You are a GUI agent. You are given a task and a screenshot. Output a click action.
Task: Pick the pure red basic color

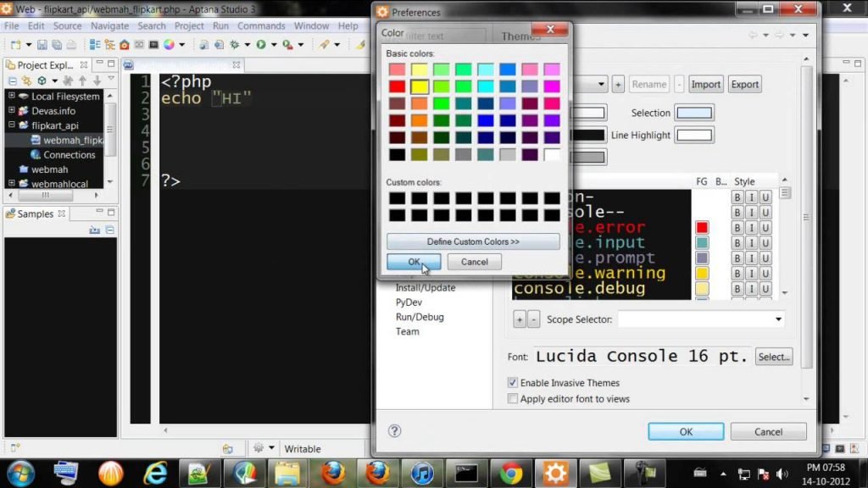397,86
